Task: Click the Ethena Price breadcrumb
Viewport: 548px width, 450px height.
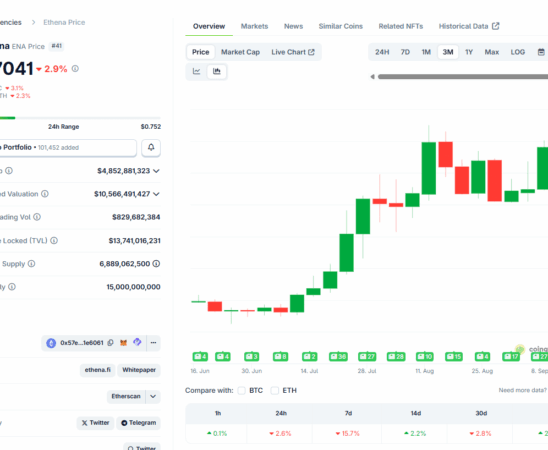Action: 64,22
